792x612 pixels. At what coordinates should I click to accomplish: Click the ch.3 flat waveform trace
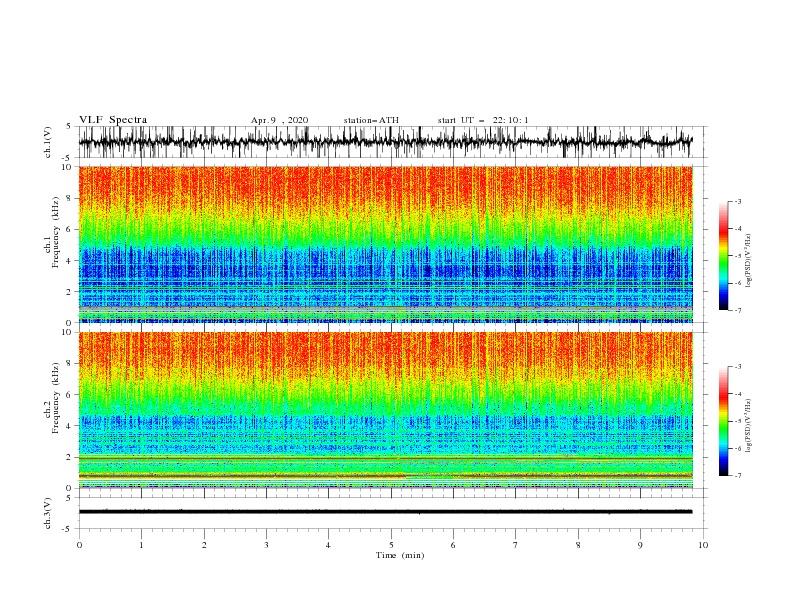385,512
